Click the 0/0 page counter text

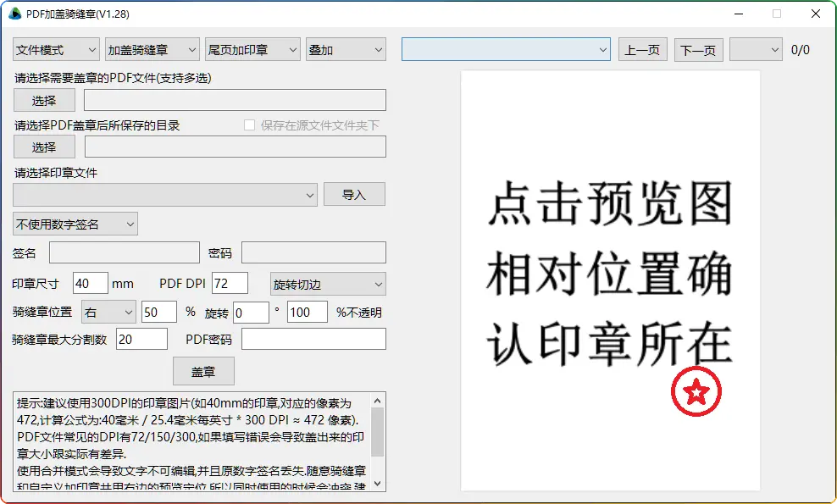801,50
